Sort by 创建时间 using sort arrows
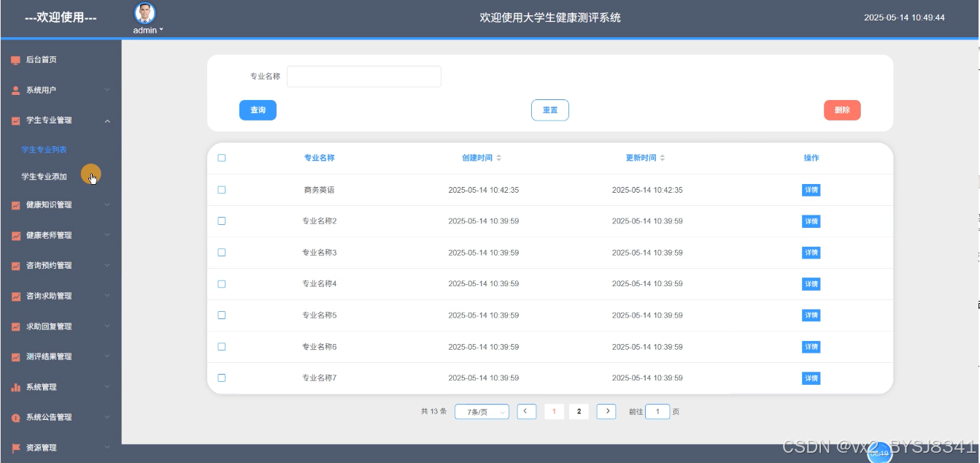 pos(499,158)
